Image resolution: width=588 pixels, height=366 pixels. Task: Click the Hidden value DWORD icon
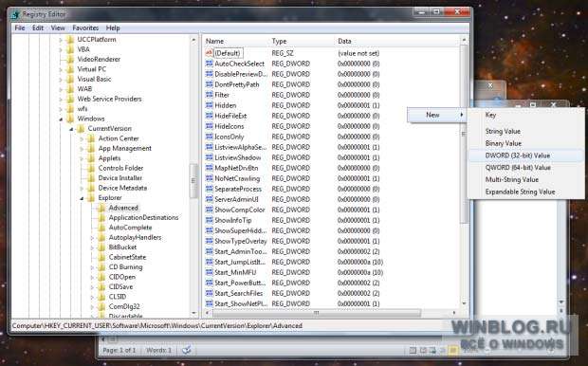pyautogui.click(x=210, y=105)
